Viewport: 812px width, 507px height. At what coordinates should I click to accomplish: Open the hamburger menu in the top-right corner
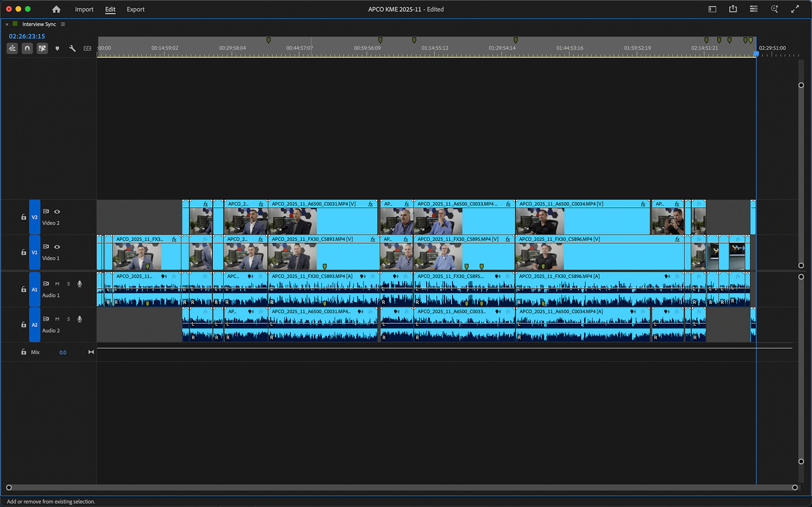(753, 9)
